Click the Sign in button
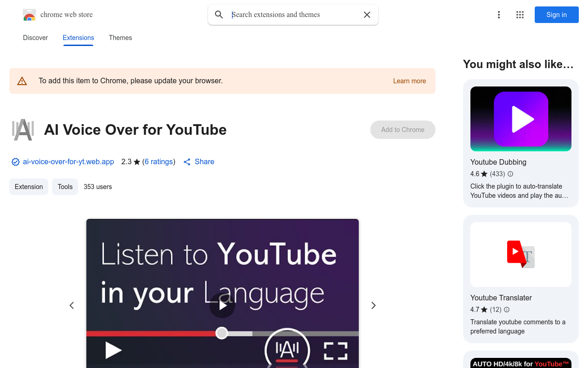Viewport: 588px width, 368px height. pos(557,15)
